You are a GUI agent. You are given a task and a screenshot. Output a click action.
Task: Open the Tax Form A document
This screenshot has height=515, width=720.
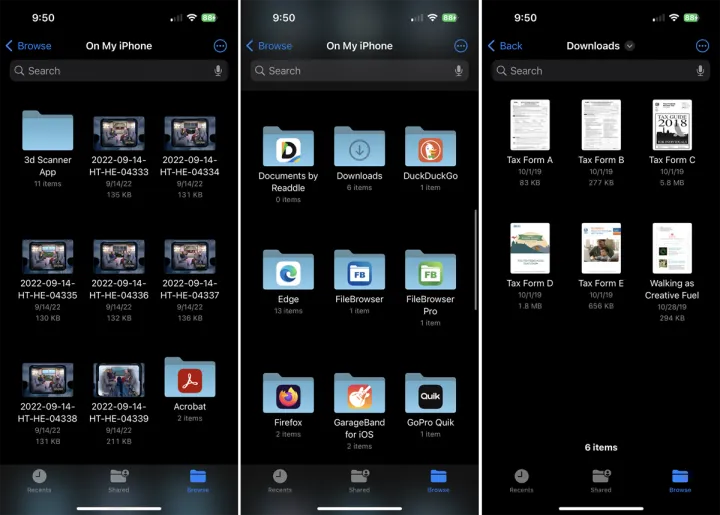tap(529, 126)
